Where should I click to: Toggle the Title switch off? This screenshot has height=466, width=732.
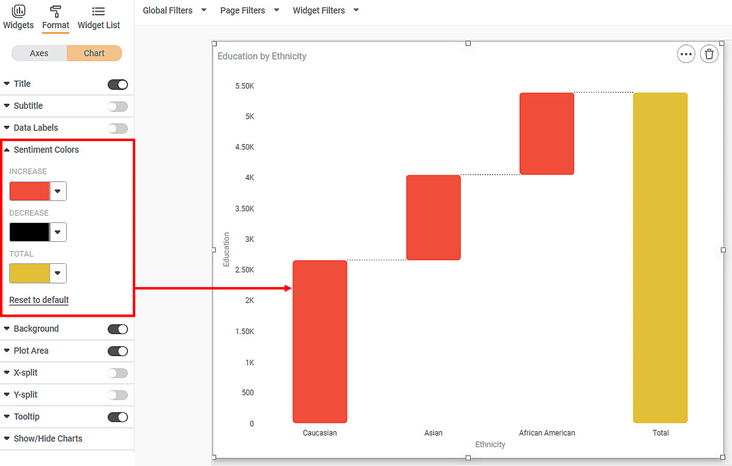117,85
